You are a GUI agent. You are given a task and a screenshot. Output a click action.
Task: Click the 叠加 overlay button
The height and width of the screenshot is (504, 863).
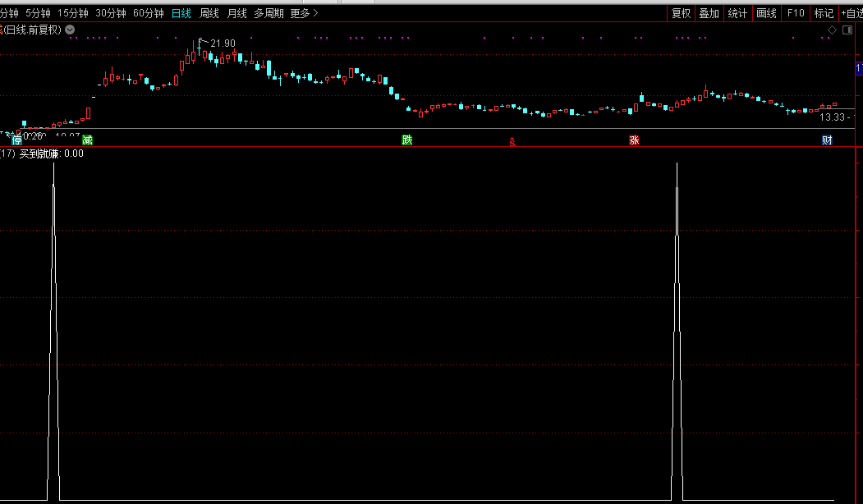click(x=709, y=13)
